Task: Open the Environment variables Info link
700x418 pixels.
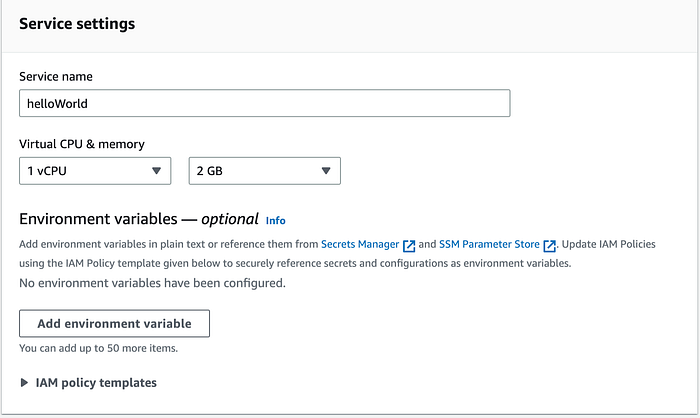Action: (x=275, y=221)
